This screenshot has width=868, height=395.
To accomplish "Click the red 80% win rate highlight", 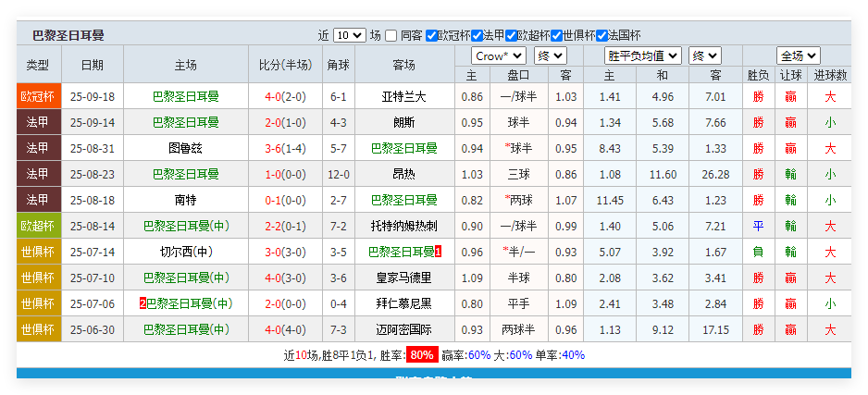I will pos(422,355).
